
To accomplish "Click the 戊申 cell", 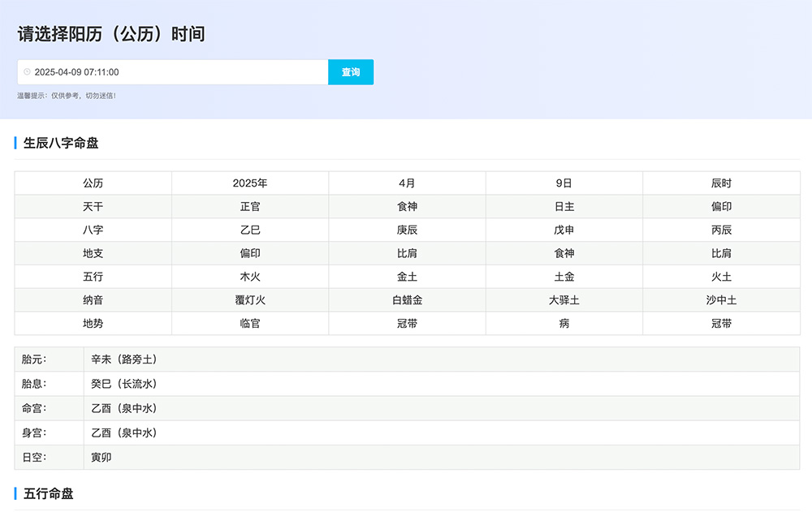I will pos(564,230).
